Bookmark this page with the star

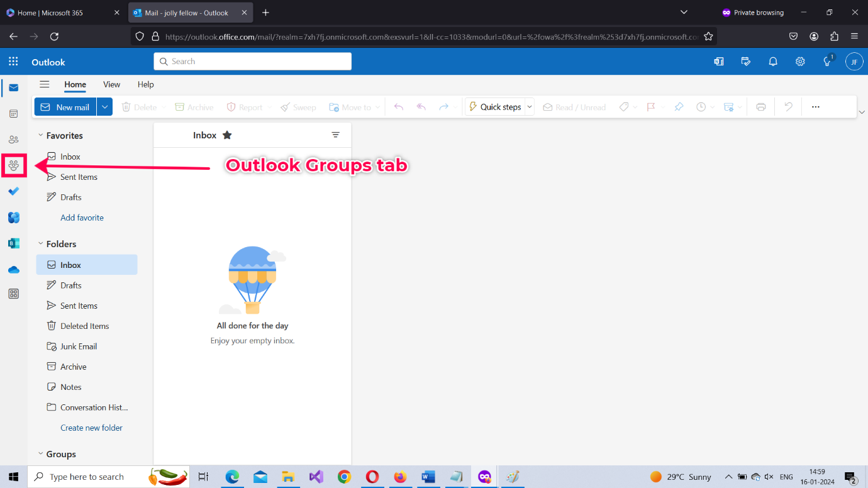(x=708, y=36)
